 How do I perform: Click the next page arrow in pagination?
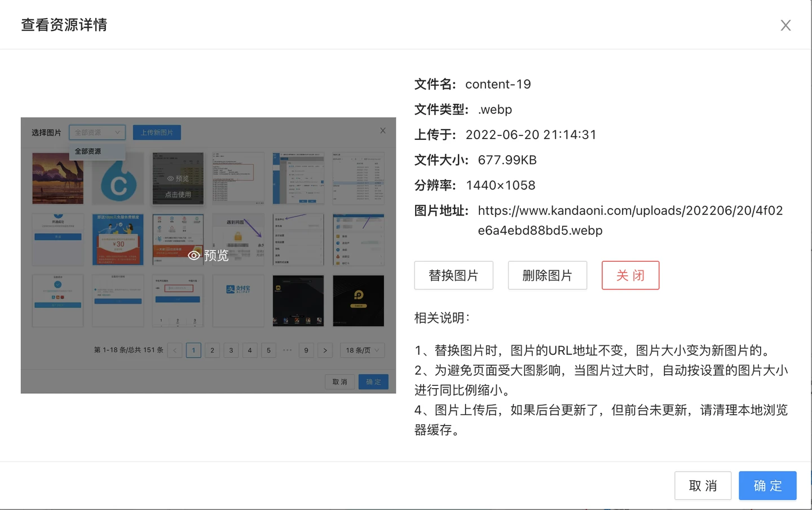[x=325, y=350]
